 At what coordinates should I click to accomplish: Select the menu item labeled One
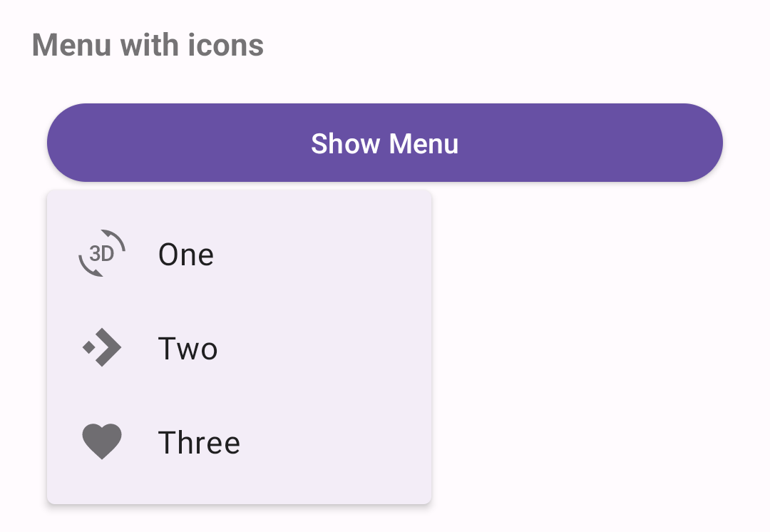click(x=185, y=253)
